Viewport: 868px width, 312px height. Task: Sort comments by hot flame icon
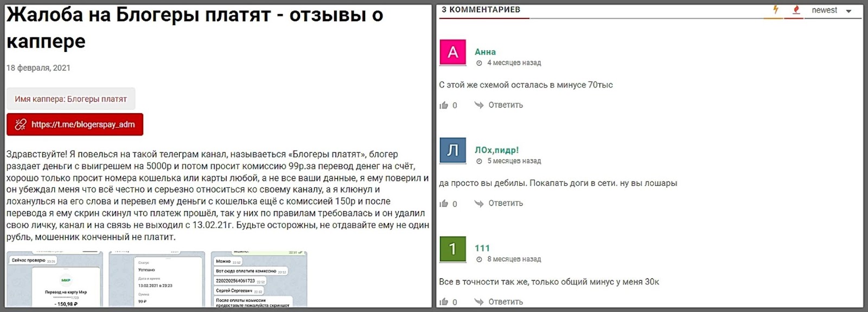click(x=796, y=10)
